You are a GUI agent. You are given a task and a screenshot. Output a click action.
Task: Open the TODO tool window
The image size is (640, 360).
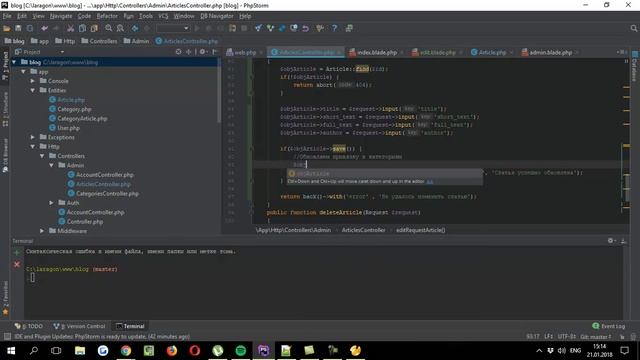coord(28,326)
